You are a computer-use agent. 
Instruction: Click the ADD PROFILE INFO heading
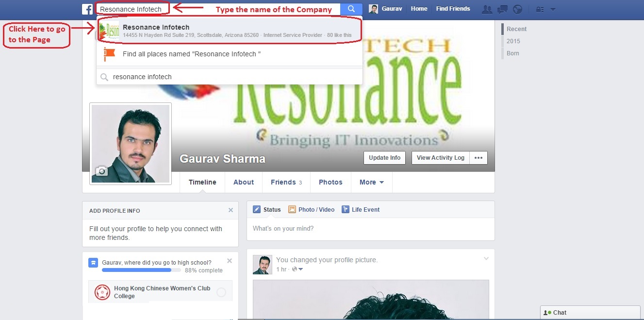115,211
